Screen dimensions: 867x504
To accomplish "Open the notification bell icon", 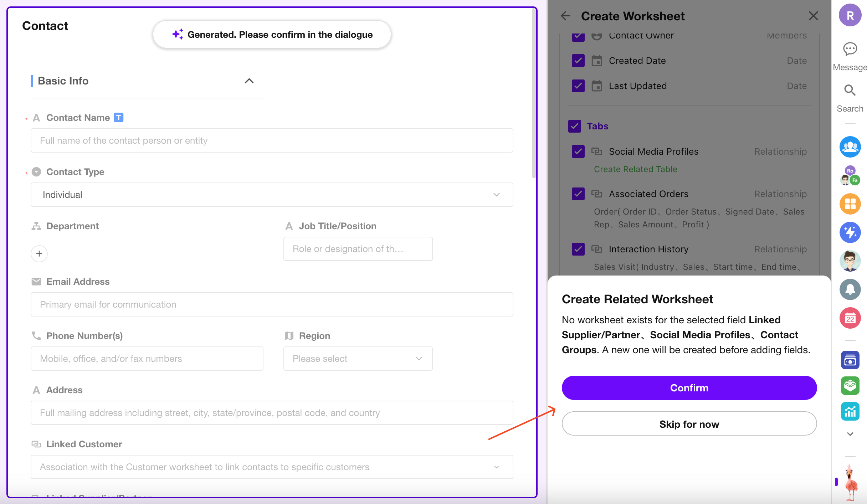I will [x=850, y=289].
